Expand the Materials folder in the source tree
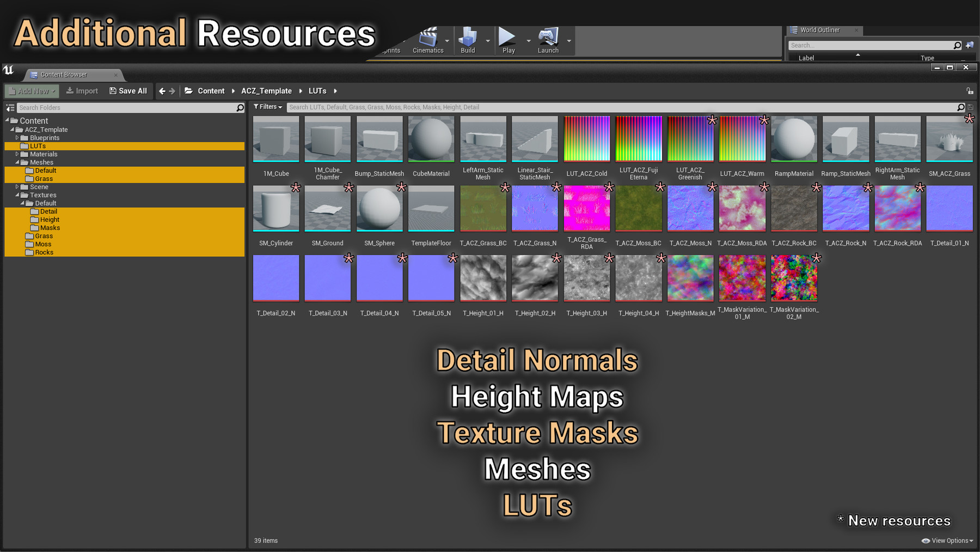The width and height of the screenshot is (980, 552). (x=16, y=154)
